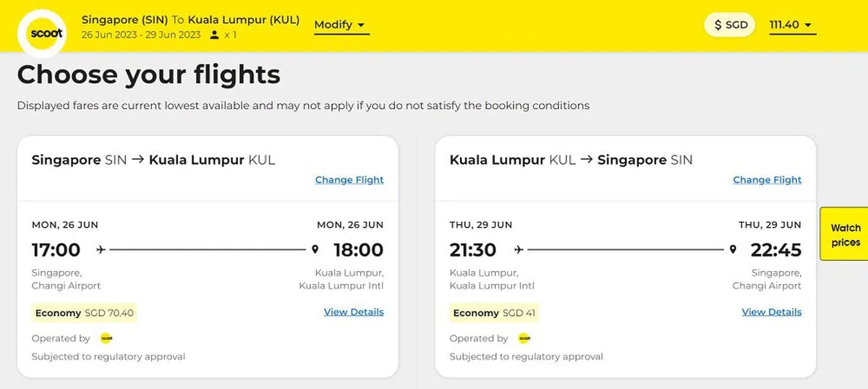The height and width of the screenshot is (389, 868).
Task: Select the Economy SGD 41 fare badge
Action: [x=494, y=313]
